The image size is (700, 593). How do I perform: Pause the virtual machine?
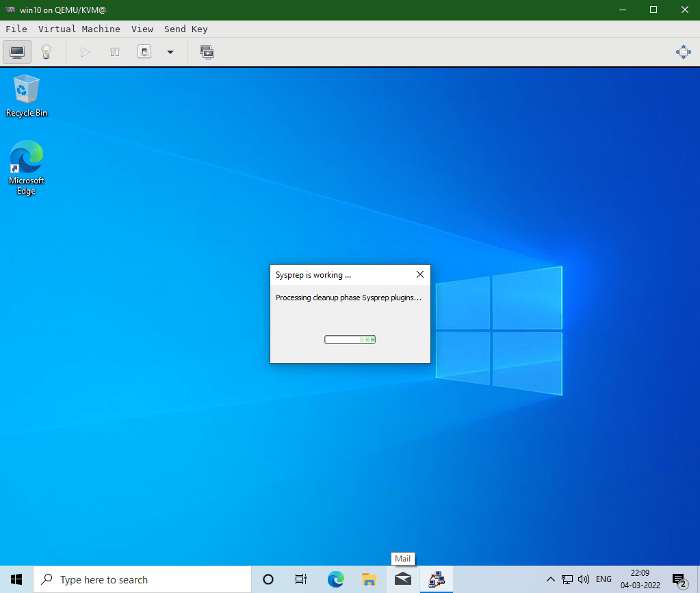click(114, 52)
